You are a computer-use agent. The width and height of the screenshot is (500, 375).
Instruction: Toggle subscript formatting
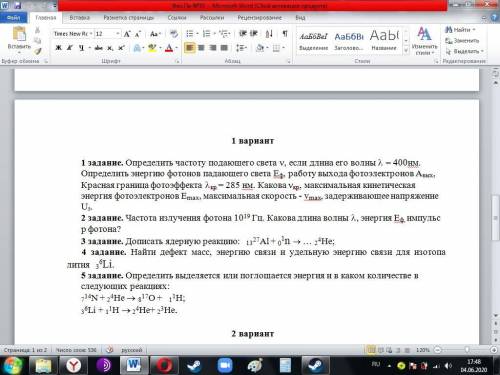pos(110,48)
